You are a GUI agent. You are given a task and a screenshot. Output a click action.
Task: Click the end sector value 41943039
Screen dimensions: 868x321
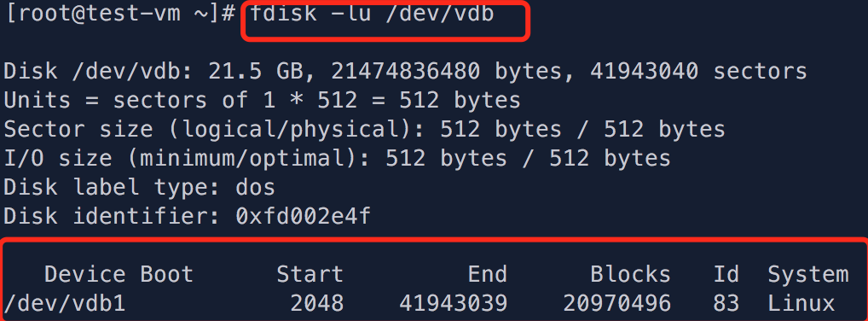pyautogui.click(x=453, y=303)
